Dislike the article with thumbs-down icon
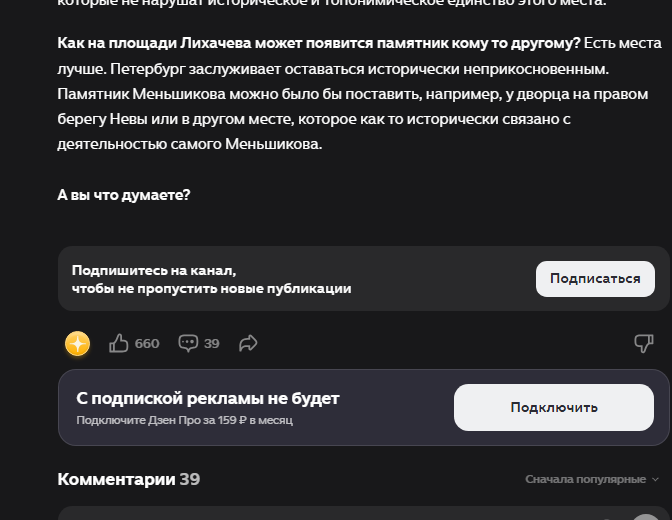 pyautogui.click(x=644, y=343)
